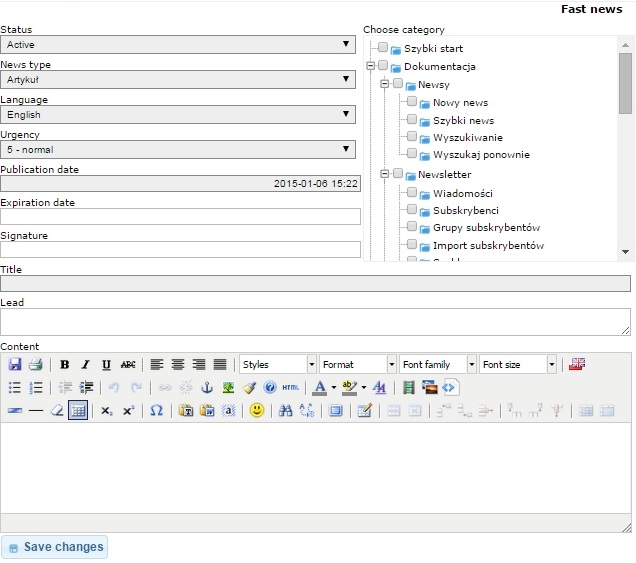Image resolution: width=636 pixels, height=563 pixels.
Task: Insert an image using the picture icon
Action: tap(228, 388)
